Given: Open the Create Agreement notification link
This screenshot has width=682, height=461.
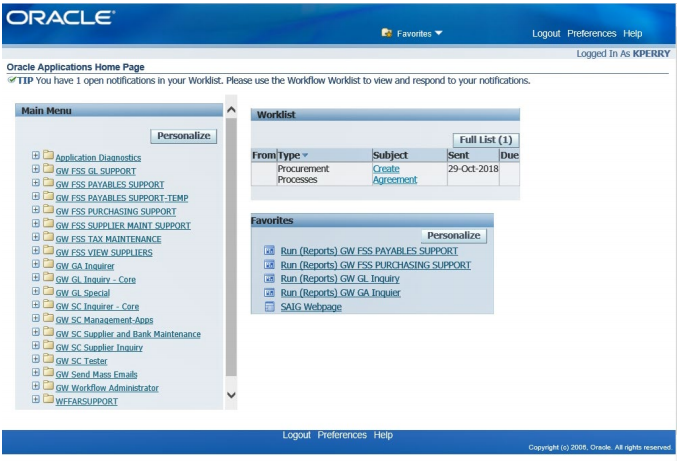Looking at the screenshot, I should [x=394, y=174].
